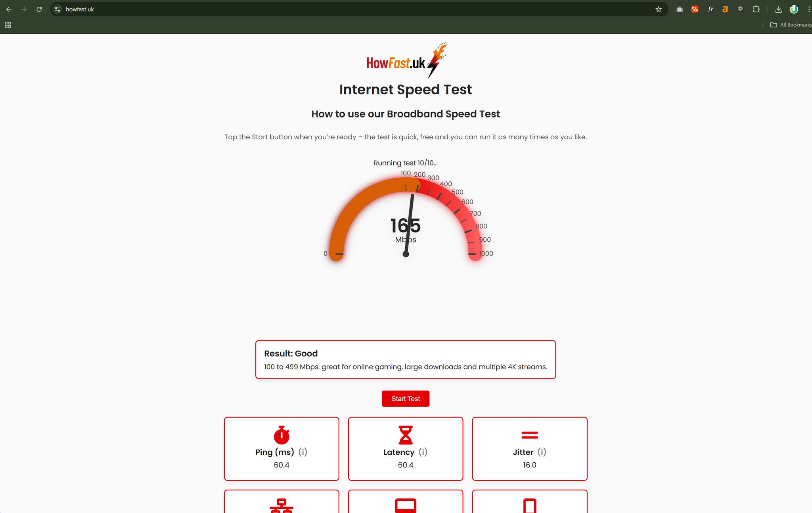View site information for howfast.uk
Image resolution: width=812 pixels, height=513 pixels.
(x=57, y=9)
